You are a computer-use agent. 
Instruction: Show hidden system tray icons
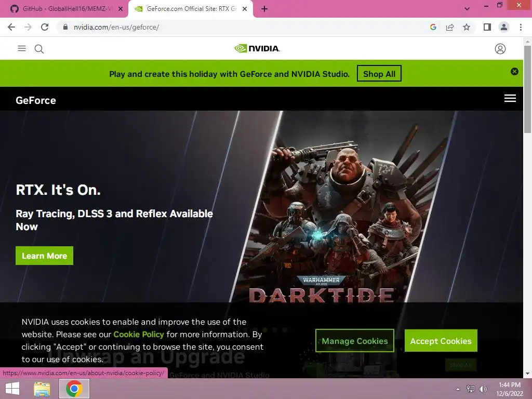coord(458,389)
